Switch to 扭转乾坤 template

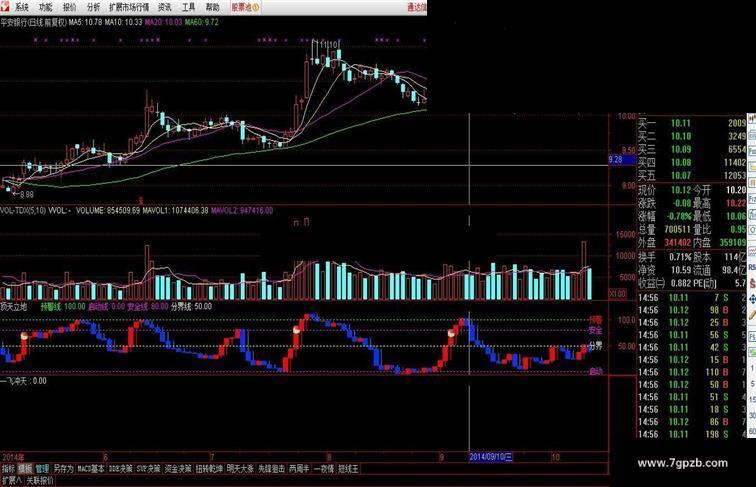coord(209,468)
